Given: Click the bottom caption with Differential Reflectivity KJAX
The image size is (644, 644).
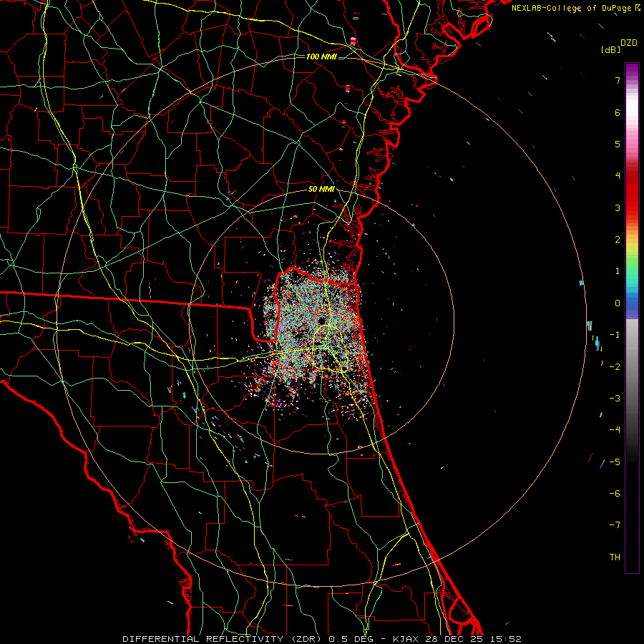Looking at the screenshot, I should click(x=322, y=639).
